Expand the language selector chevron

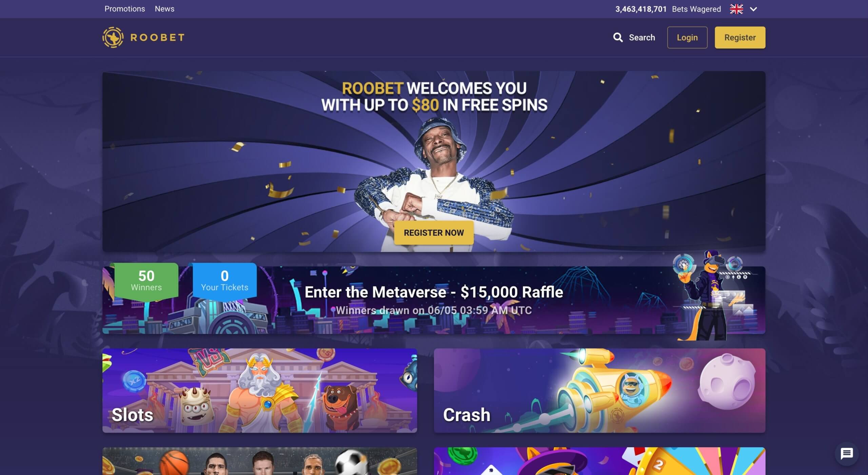(x=753, y=9)
